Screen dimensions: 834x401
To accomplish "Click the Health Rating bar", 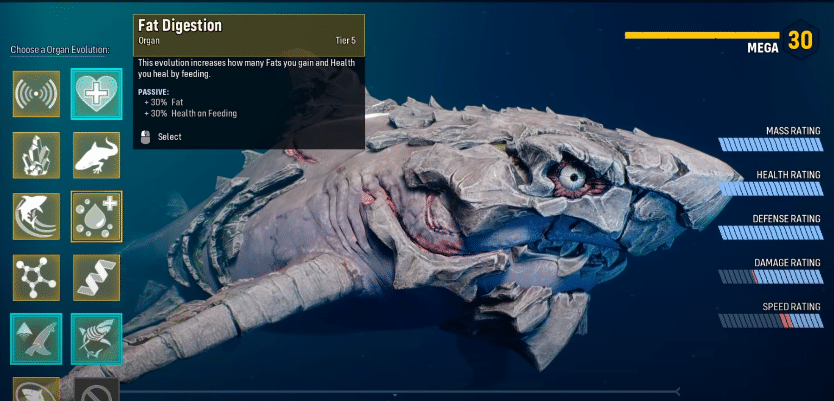I will click(x=771, y=189).
